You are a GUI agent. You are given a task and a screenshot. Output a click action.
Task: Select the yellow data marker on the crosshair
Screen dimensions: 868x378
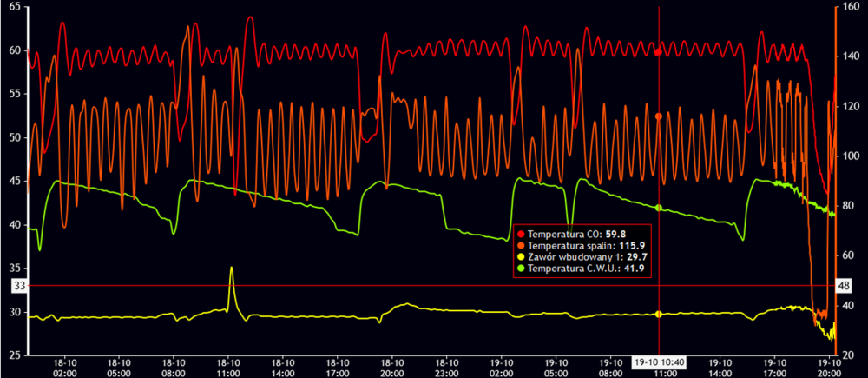(x=659, y=314)
